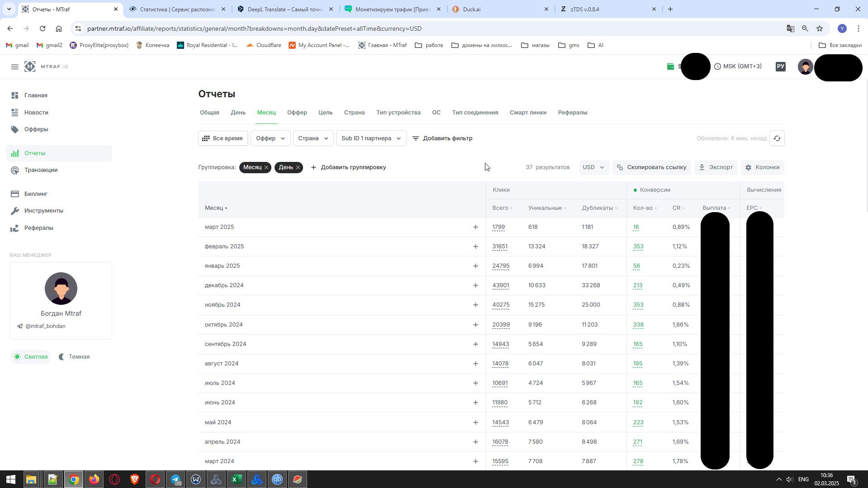Switch to the Смарт линки tab
Viewport: 868px width, 488px height.
click(528, 113)
